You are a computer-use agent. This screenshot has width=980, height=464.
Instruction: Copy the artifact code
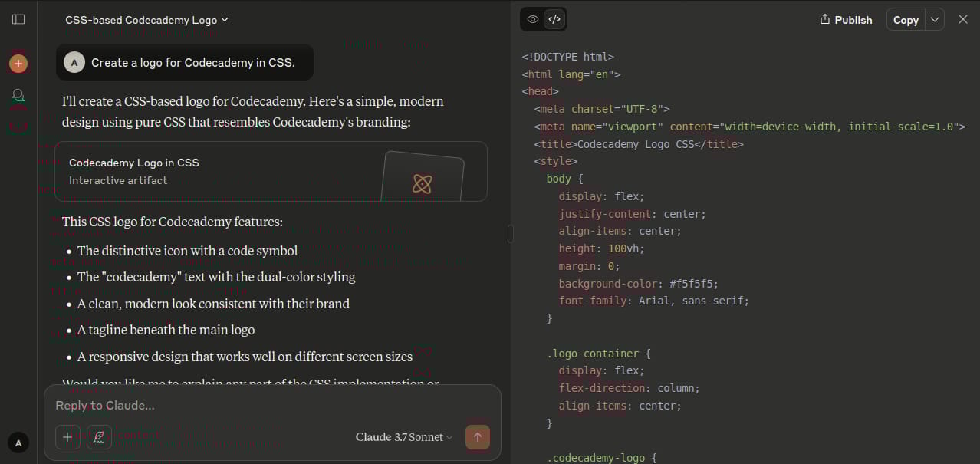tap(906, 20)
